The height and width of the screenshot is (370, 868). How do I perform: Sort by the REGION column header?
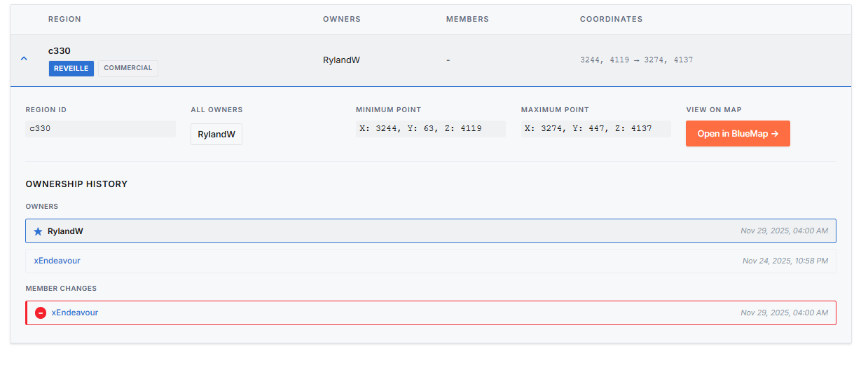pos(64,19)
